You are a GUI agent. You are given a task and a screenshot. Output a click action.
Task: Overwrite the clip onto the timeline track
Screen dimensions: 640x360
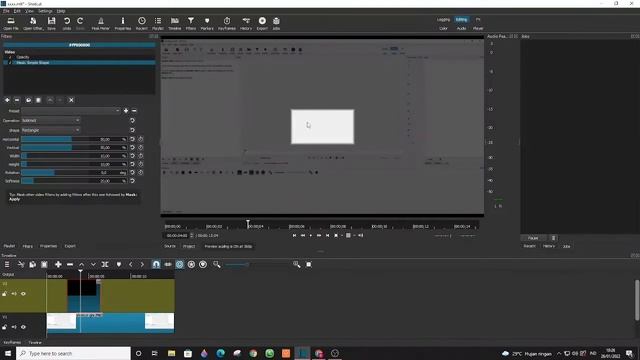[x=93, y=264]
